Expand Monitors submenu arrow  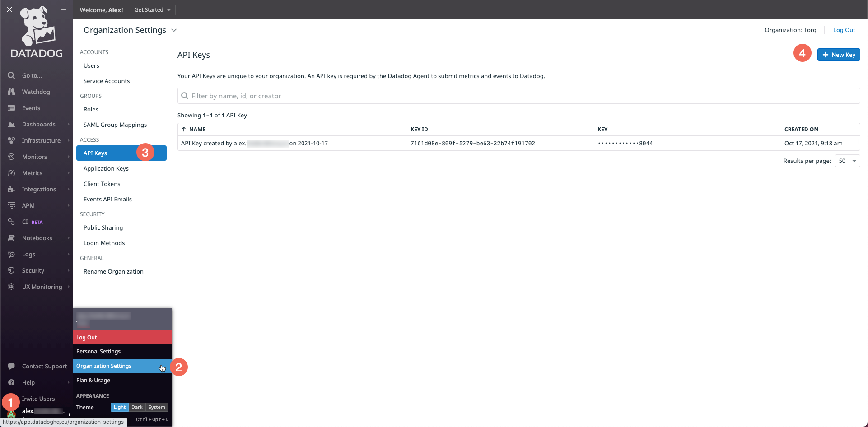point(69,157)
